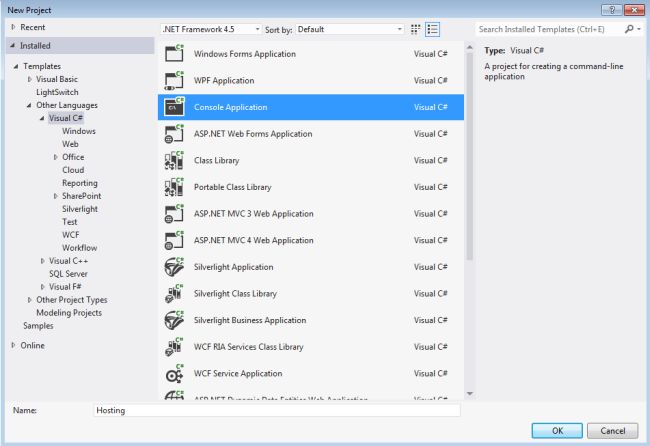Select the Portable Class Library label
The width and height of the screenshot is (650, 446).
pos(233,187)
